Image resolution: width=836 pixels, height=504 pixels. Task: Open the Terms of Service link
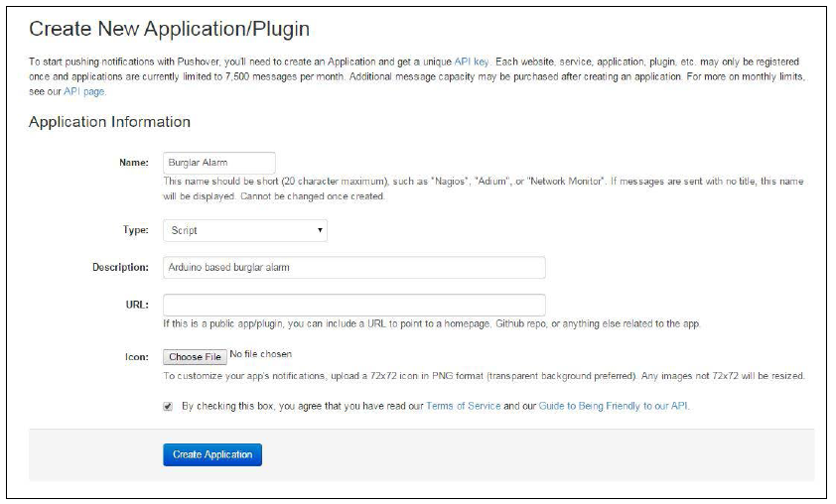click(464, 406)
